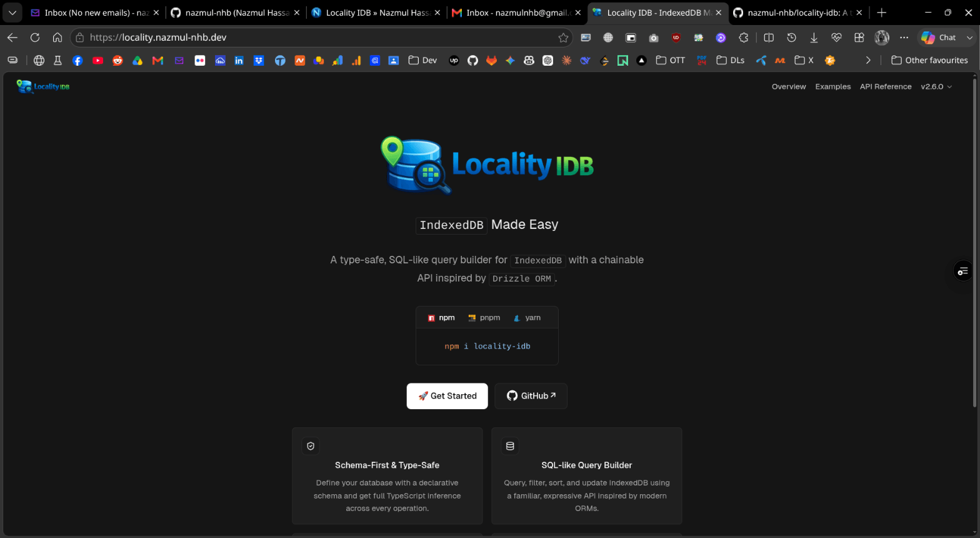The height and width of the screenshot is (538, 980).
Task: Open the GitHub external link button
Action: point(531,396)
